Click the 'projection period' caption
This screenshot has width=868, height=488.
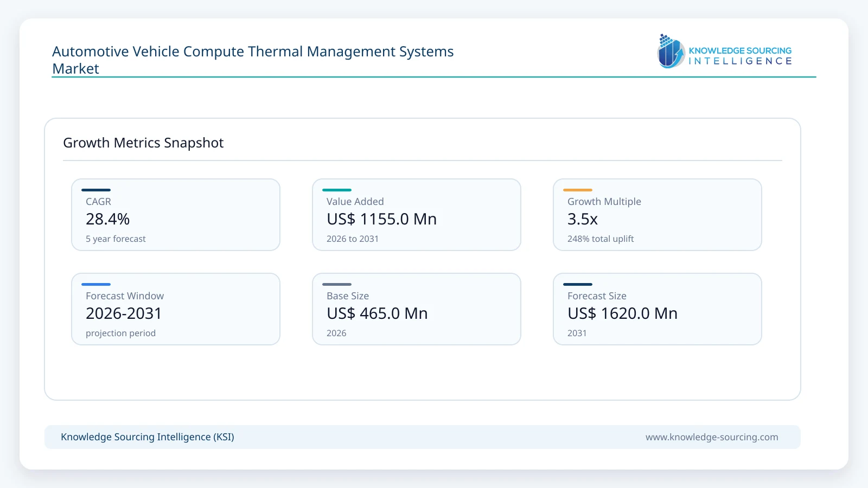tap(120, 333)
